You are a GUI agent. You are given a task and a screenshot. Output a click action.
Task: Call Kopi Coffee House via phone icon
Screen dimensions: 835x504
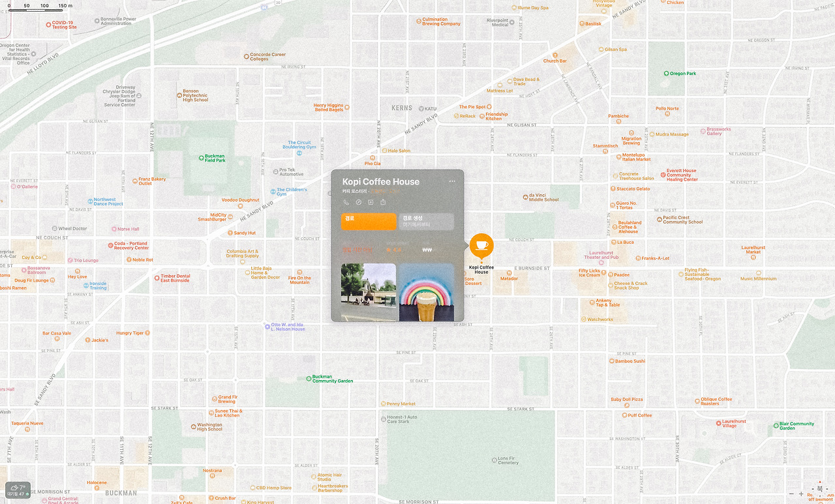[346, 202]
